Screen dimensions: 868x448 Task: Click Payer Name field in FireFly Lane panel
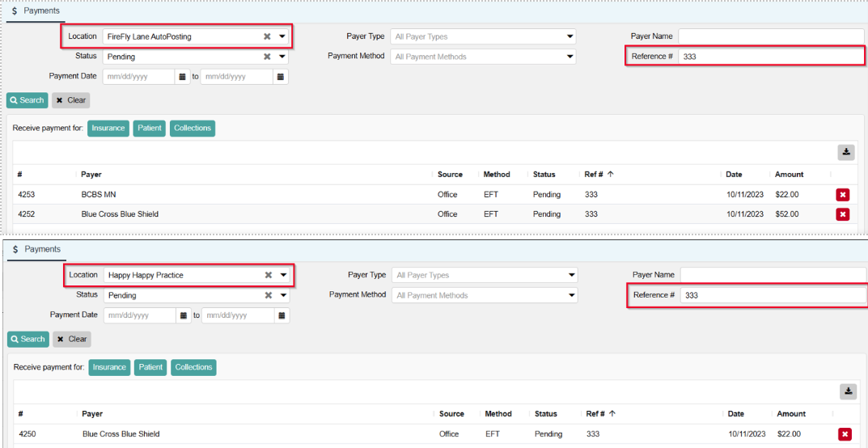[x=770, y=36]
